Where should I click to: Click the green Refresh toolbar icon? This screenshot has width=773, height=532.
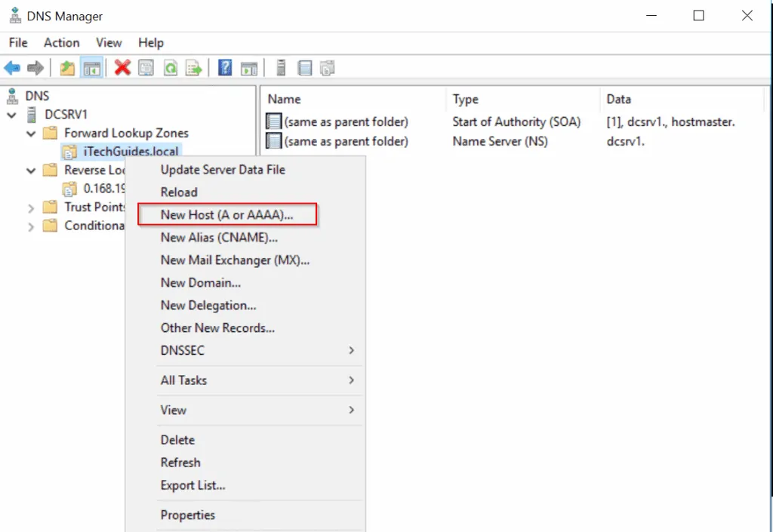coord(170,68)
